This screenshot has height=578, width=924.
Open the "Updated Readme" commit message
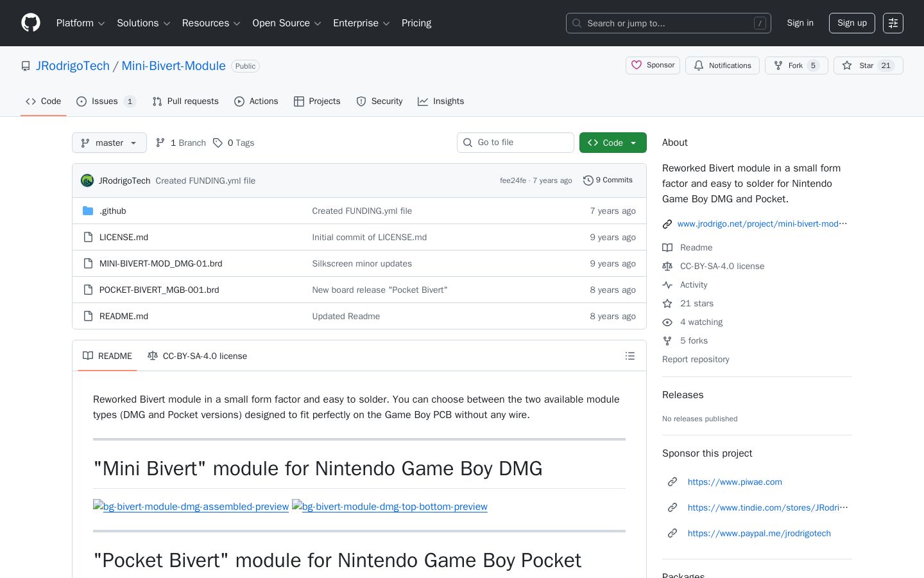click(346, 316)
